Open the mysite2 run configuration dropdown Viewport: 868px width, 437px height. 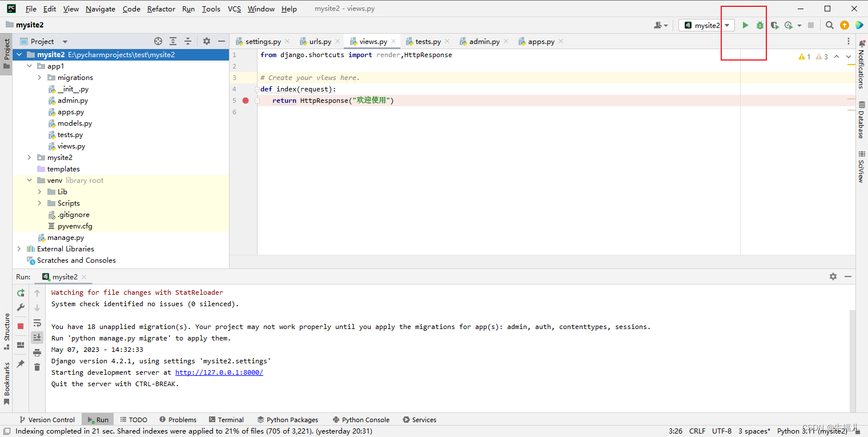[x=707, y=25]
